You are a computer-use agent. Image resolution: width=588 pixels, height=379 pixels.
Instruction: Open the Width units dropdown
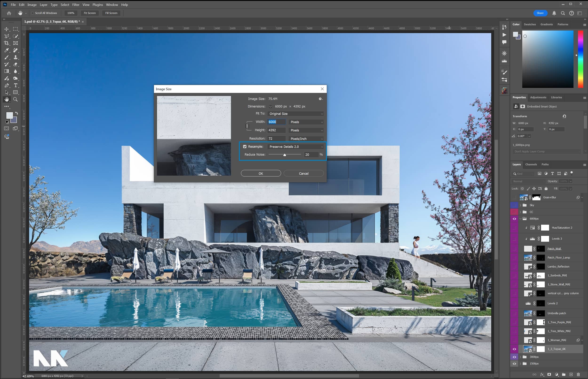click(x=306, y=122)
